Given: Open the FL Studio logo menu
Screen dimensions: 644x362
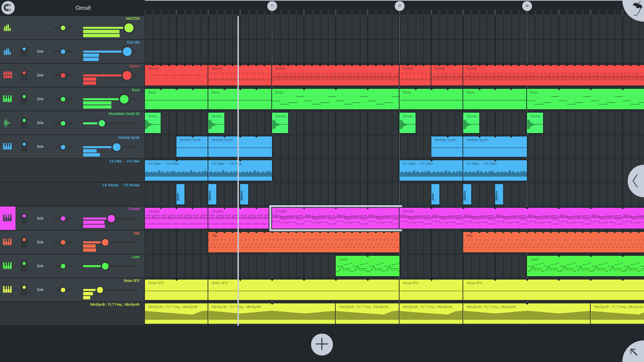Looking at the screenshot, I should pyautogui.click(x=8, y=7).
